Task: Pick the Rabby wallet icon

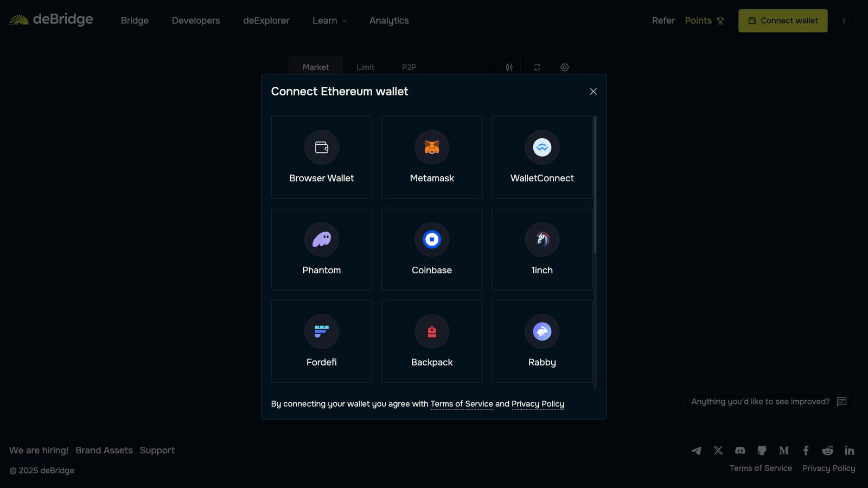Action: click(541, 331)
